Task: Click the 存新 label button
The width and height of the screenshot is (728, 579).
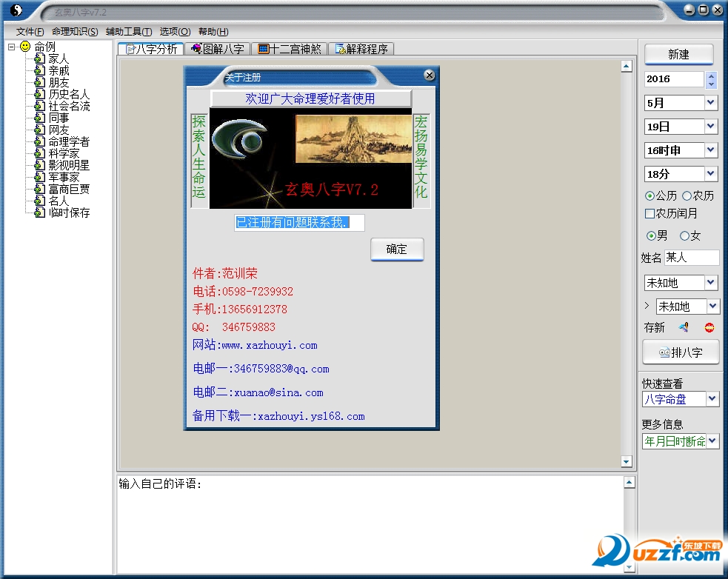Action: point(655,327)
